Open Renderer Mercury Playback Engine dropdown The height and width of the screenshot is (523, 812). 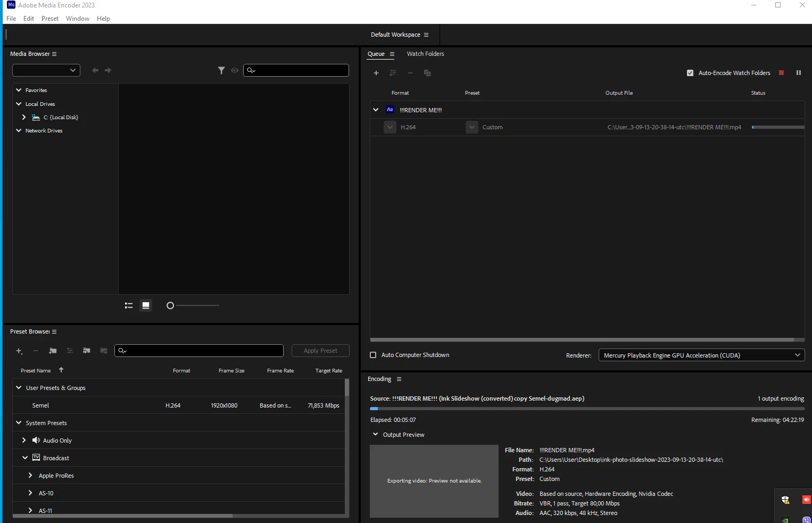701,355
